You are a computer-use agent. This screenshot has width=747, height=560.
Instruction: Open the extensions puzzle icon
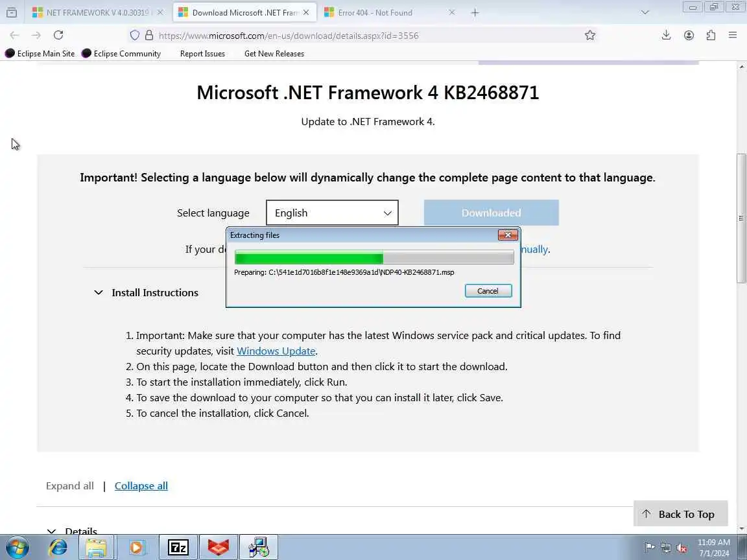[711, 35]
